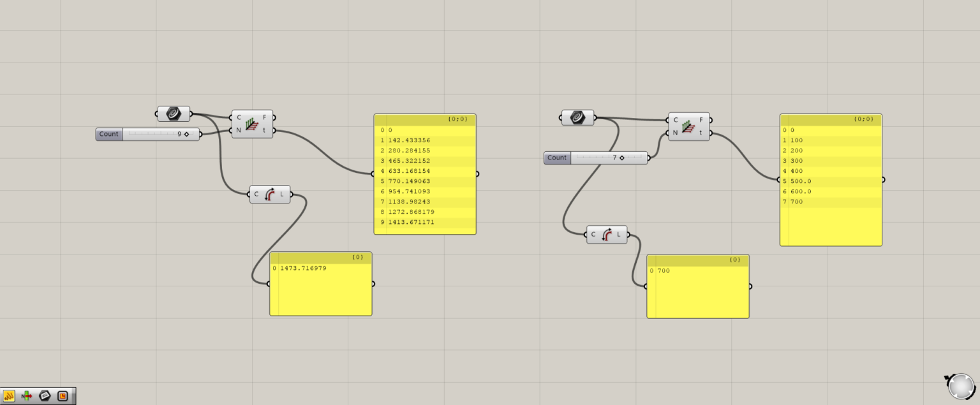Click the C input grip on the right Length component
This screenshot has height=405, width=980.
pos(587,234)
